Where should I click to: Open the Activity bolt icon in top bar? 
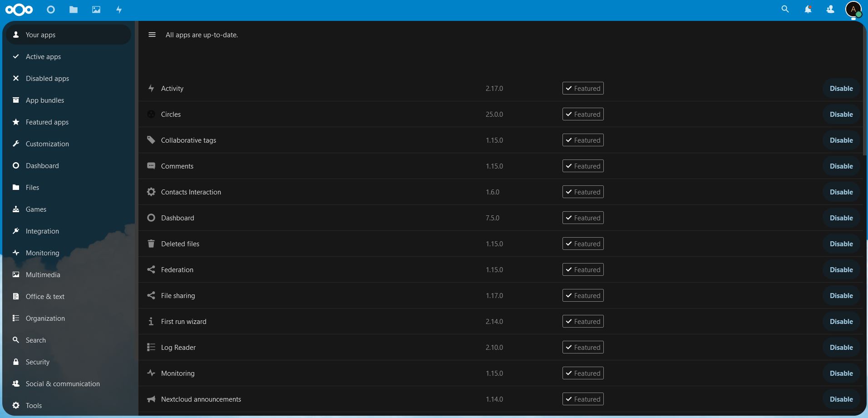point(119,10)
